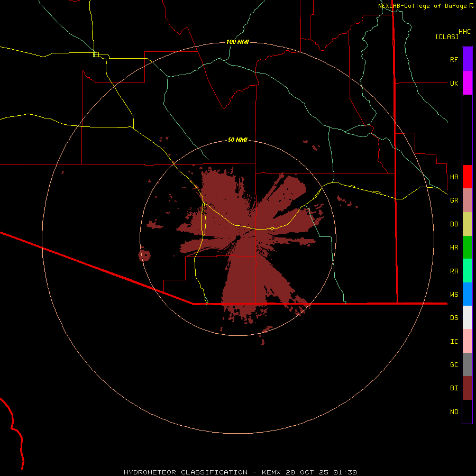
Task: Click the HA legend label
Action: 454,177
